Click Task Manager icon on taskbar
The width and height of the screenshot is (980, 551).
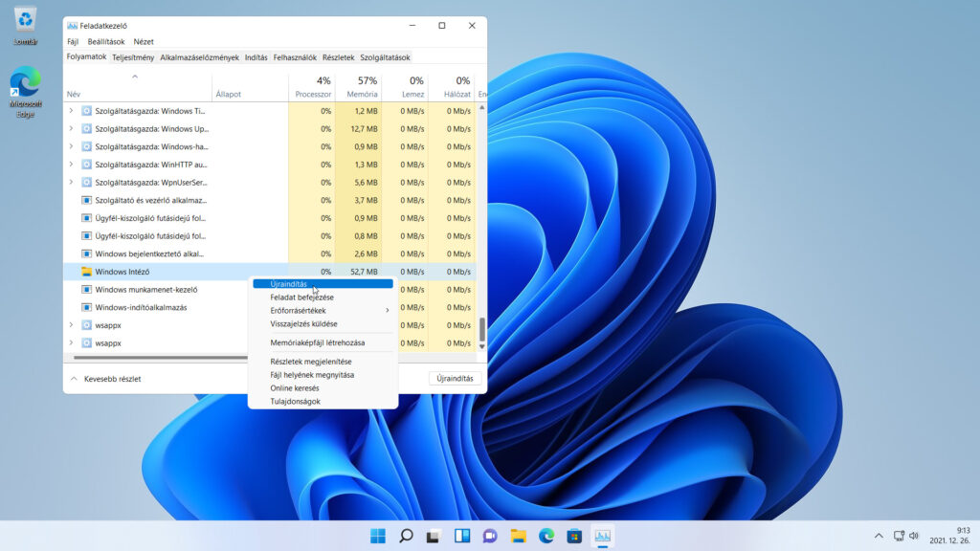(x=603, y=536)
